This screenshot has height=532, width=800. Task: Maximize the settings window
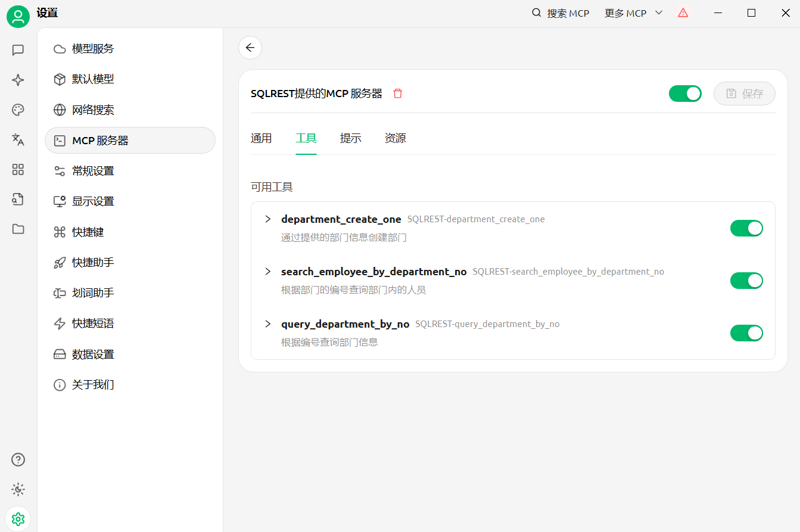point(751,13)
